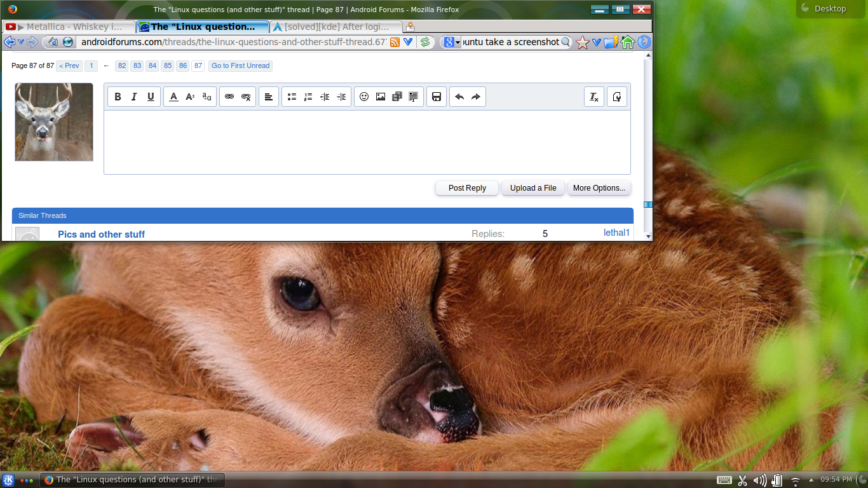Open the text alignment options
Screen dimensions: 868x488
click(269, 97)
